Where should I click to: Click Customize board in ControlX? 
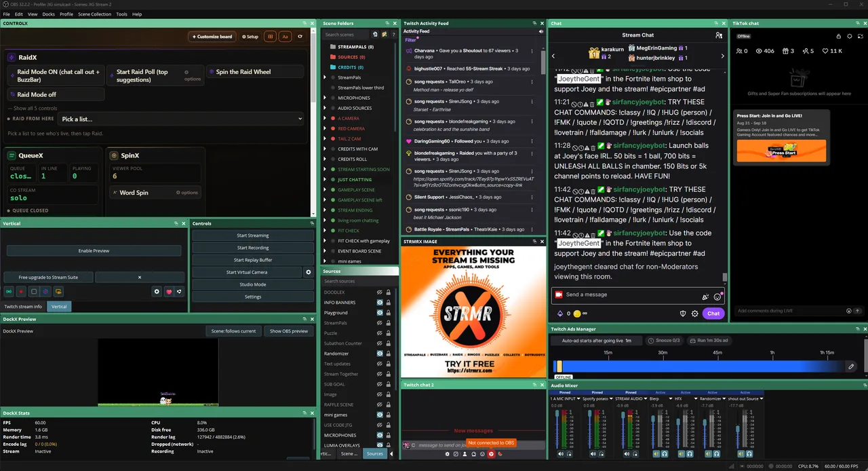pyautogui.click(x=212, y=37)
